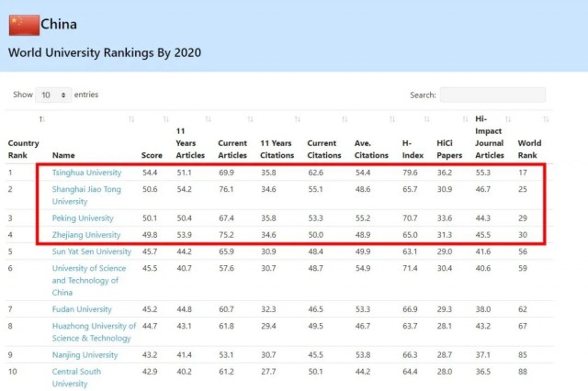Click the Score column header
The height and width of the screenshot is (391, 588).
pyautogui.click(x=152, y=155)
